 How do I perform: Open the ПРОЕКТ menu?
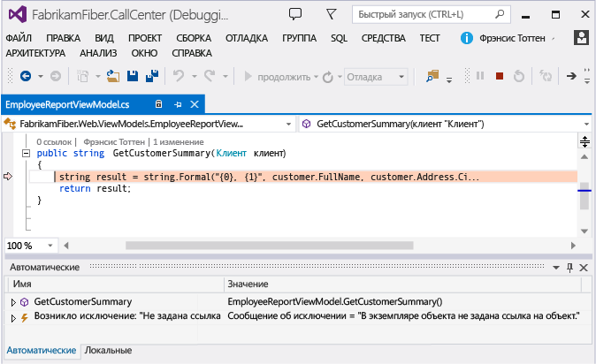click(145, 38)
